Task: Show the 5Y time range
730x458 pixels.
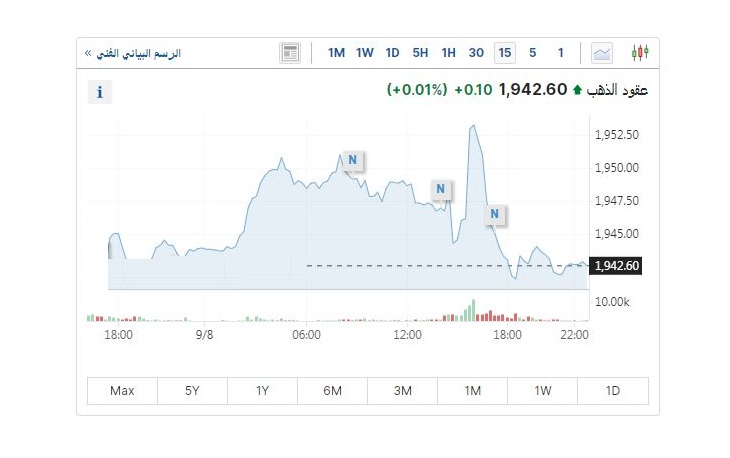Action: click(192, 391)
